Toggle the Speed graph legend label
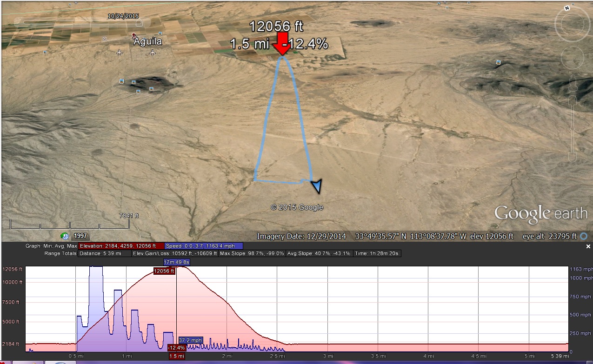This screenshot has height=364, width=593. point(204,246)
